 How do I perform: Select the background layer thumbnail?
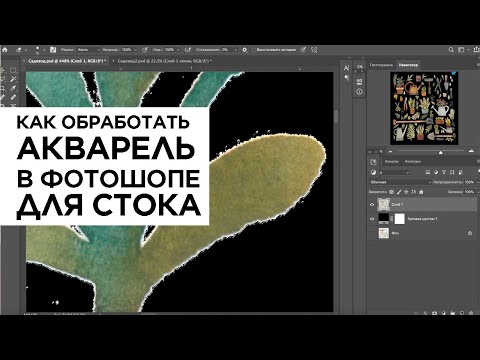(384, 233)
